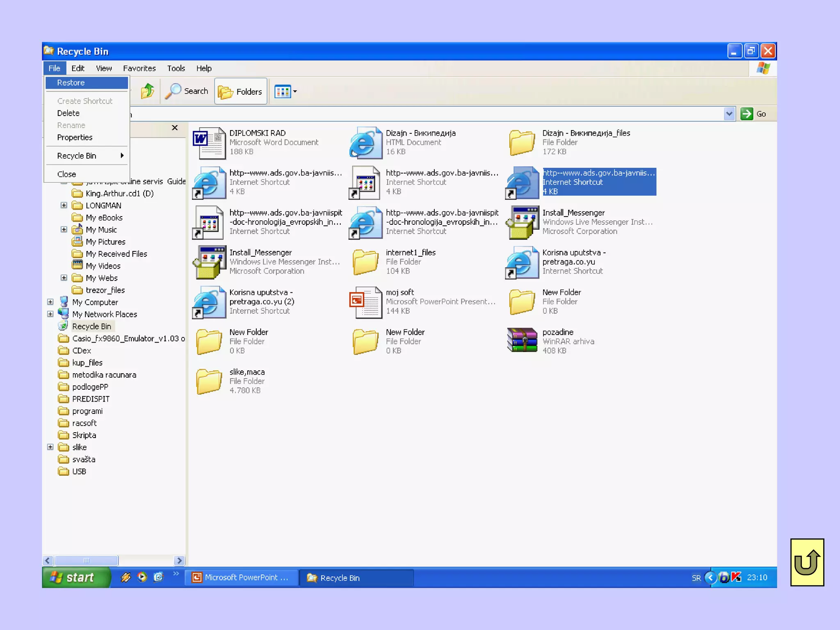Select the moj soft PowerPoint file icon
The width and height of the screenshot is (840, 630).
365,302
